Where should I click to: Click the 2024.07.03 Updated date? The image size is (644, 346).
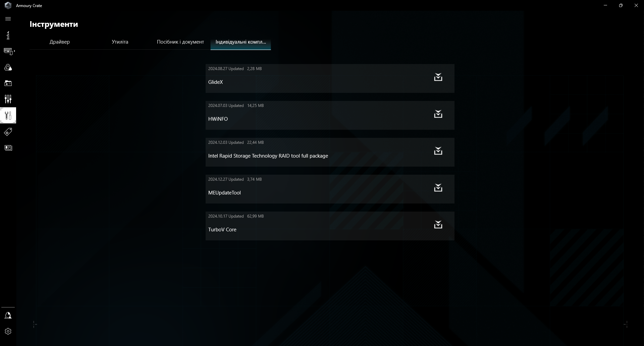pos(226,106)
